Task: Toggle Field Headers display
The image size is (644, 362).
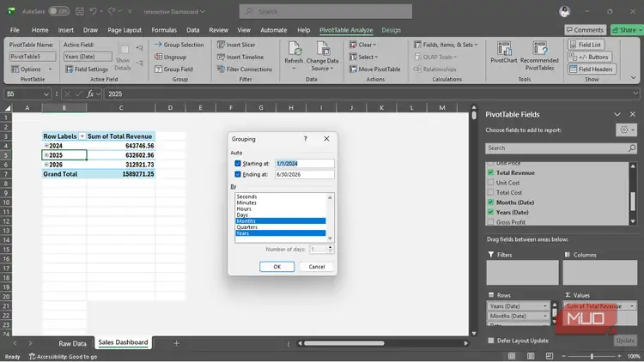Action: (592, 69)
